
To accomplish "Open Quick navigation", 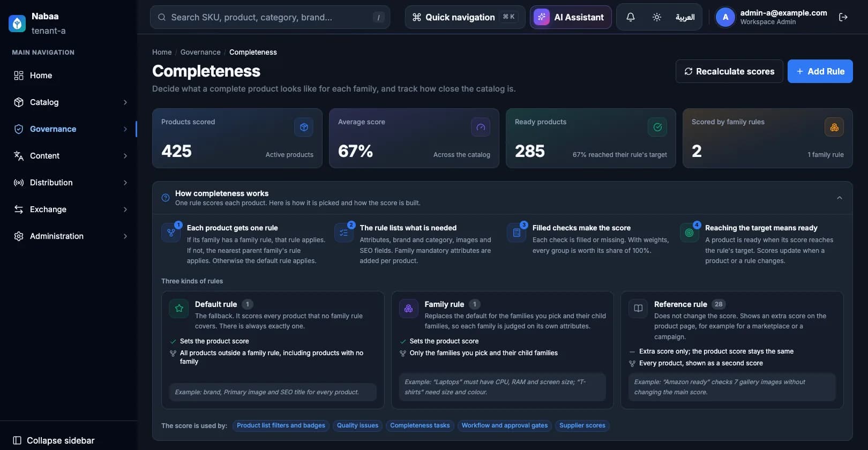I will (x=465, y=17).
